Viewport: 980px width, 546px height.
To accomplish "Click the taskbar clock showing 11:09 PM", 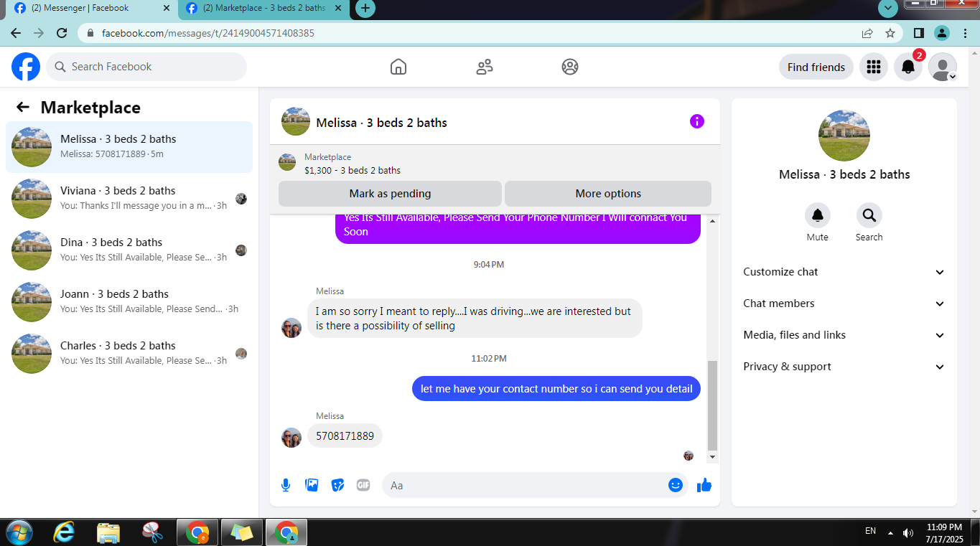I will coord(944,532).
